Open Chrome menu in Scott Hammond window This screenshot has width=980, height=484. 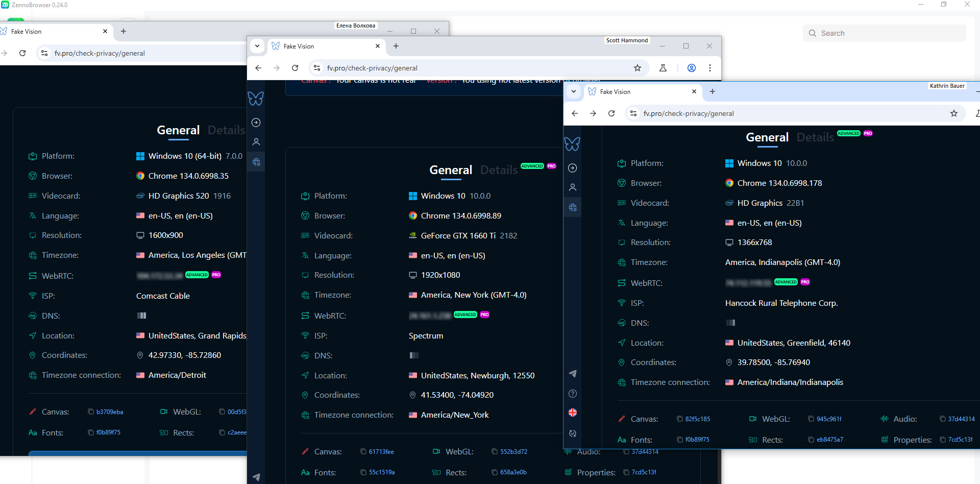(x=710, y=68)
